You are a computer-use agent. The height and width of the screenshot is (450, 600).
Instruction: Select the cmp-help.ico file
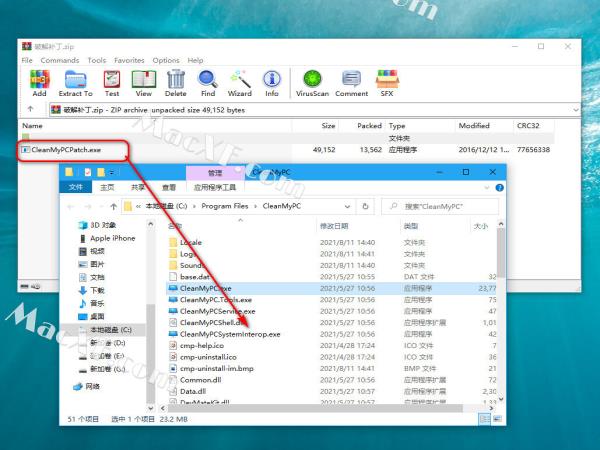click(197, 346)
